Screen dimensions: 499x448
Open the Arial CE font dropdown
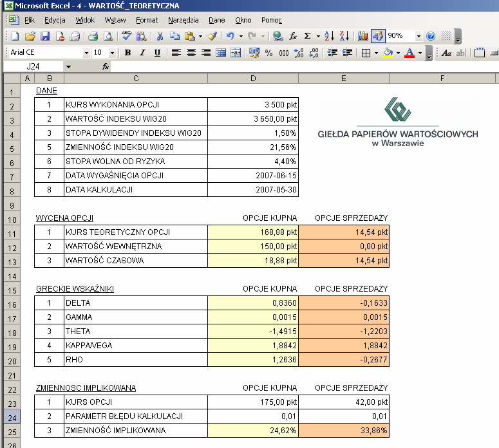(x=86, y=53)
